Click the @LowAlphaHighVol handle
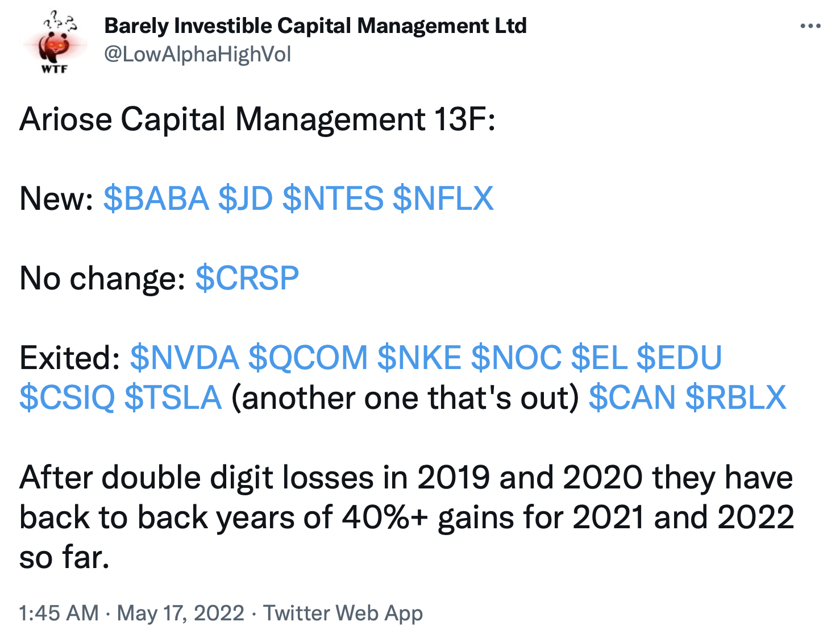840x638 pixels. coord(198,55)
